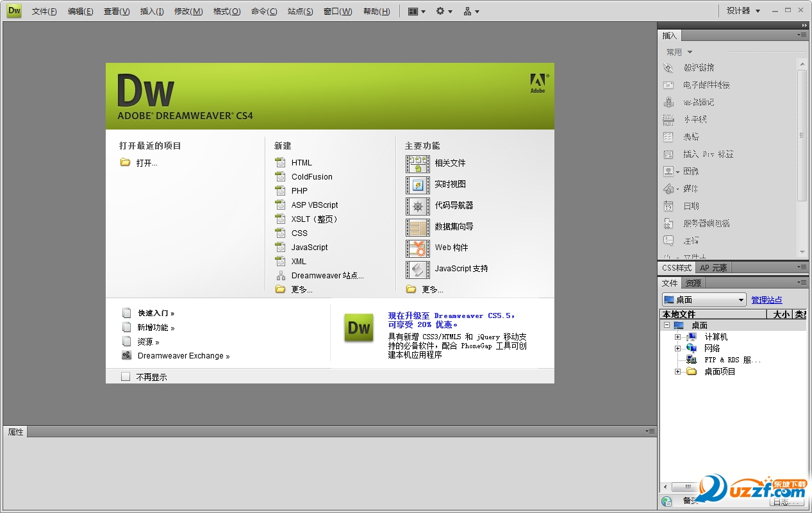Select the FTP & RDS 服... tree item
Viewport: 812px width, 513px height.
(733, 360)
